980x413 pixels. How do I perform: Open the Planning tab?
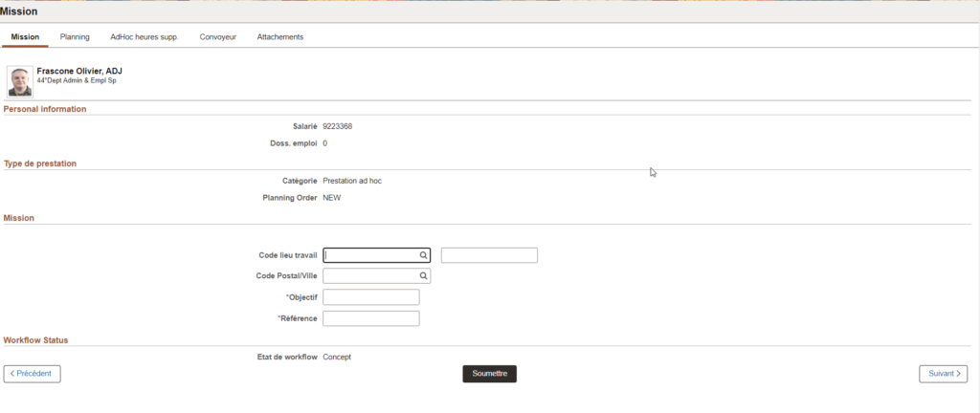click(x=75, y=37)
